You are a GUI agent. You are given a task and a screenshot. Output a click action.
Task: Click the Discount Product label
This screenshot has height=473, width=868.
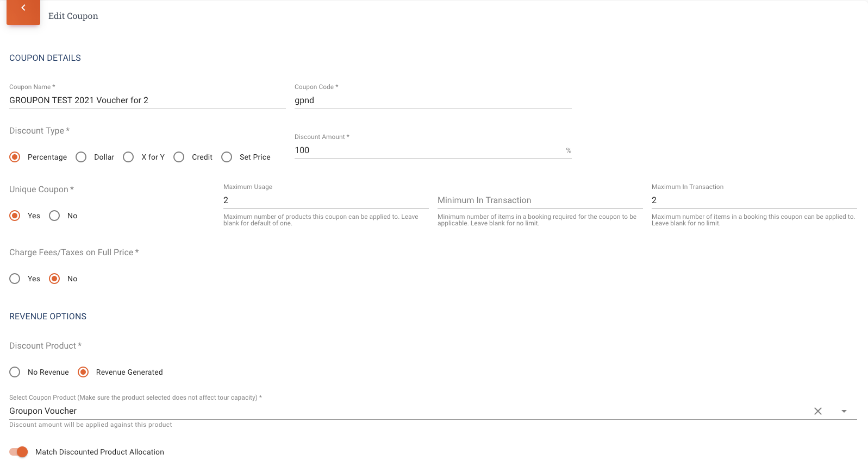(45, 346)
